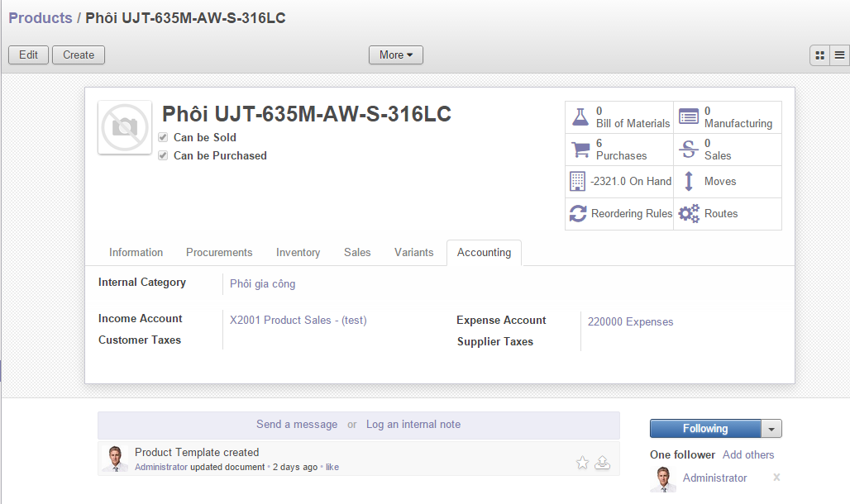This screenshot has width=850, height=504.
Task: Expand the More dropdown menu
Action: [395, 55]
